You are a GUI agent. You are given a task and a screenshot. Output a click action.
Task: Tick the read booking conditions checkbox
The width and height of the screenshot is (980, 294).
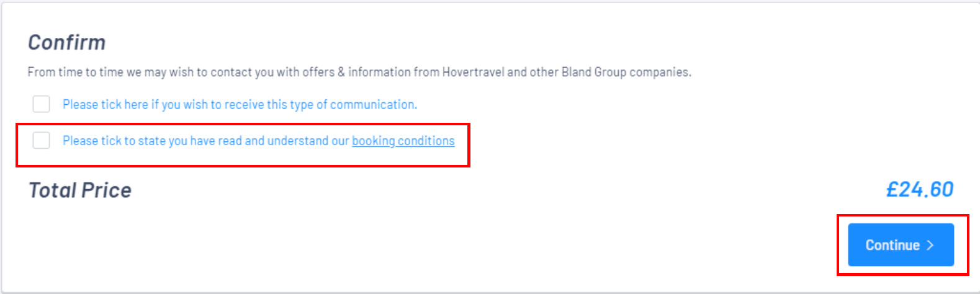[41, 141]
